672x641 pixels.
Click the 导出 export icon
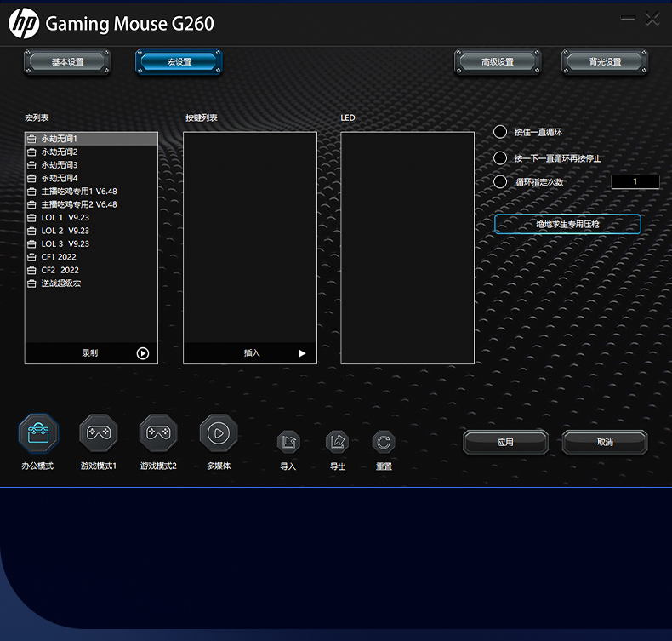[338, 442]
